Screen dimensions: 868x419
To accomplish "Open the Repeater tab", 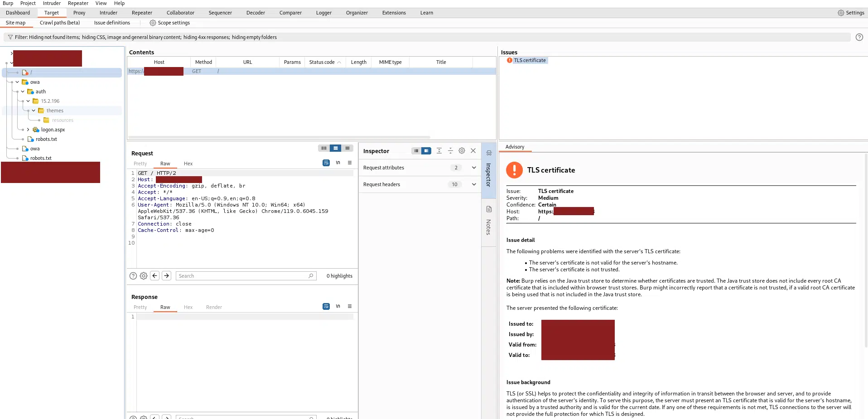I will pos(142,13).
